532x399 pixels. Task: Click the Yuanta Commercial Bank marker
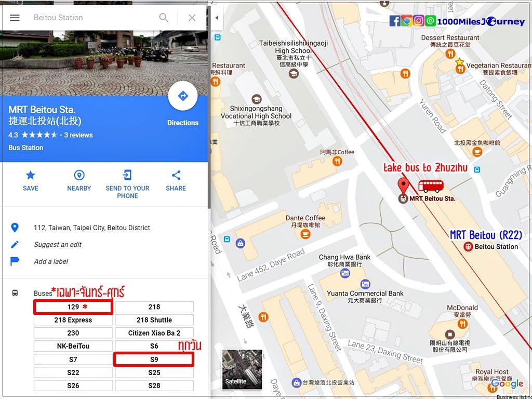pyautogui.click(x=365, y=284)
